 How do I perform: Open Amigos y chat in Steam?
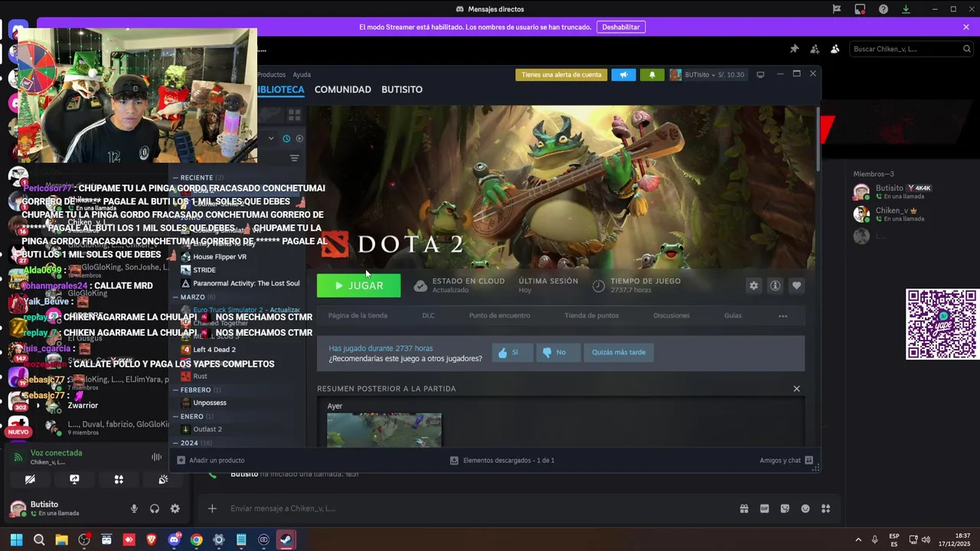click(786, 460)
